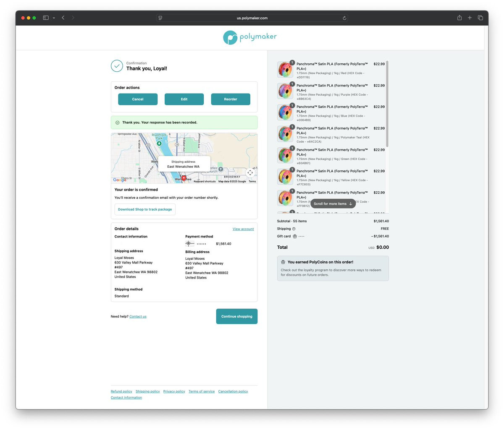Image resolution: width=504 pixels, height=430 pixels.
Task: Click the Reorder button
Action: pyautogui.click(x=231, y=99)
